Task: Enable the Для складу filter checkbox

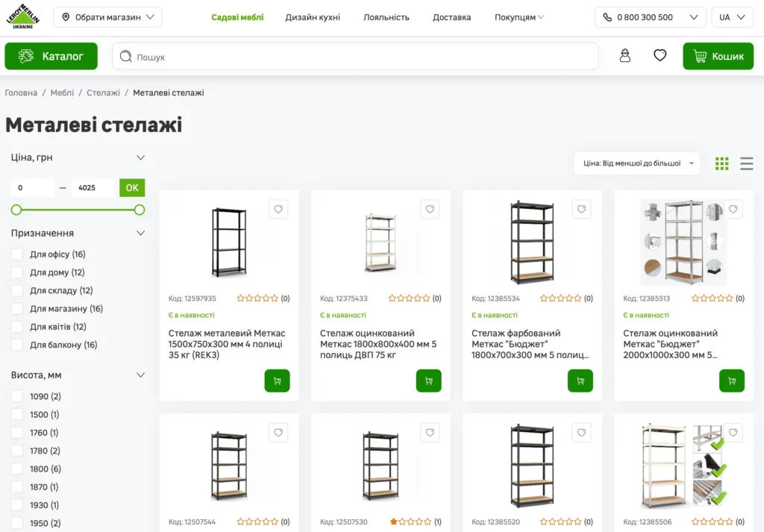Action: coord(17,291)
